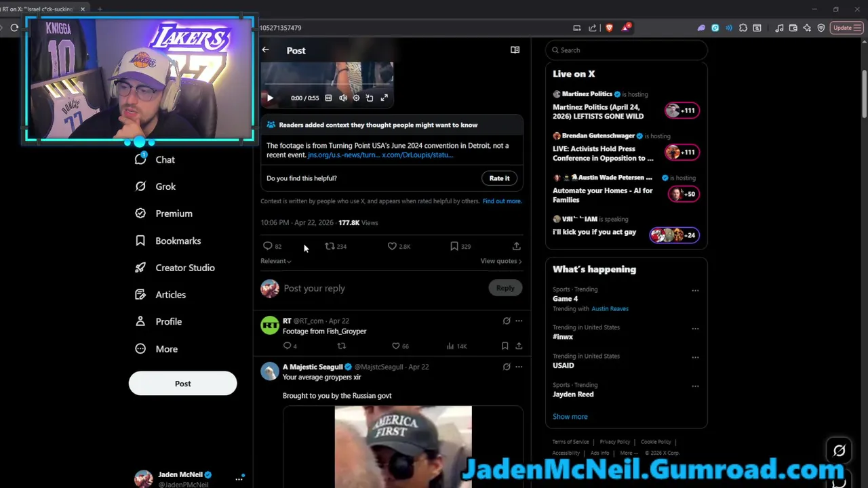This screenshot has height=488, width=868.
Task: Open Game 4 trend more options
Action: point(695,290)
